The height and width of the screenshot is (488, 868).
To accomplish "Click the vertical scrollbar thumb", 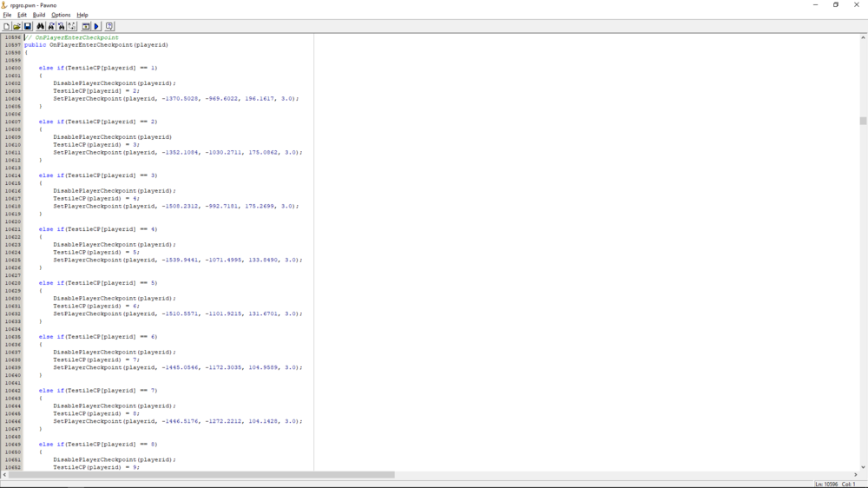I will click(863, 121).
